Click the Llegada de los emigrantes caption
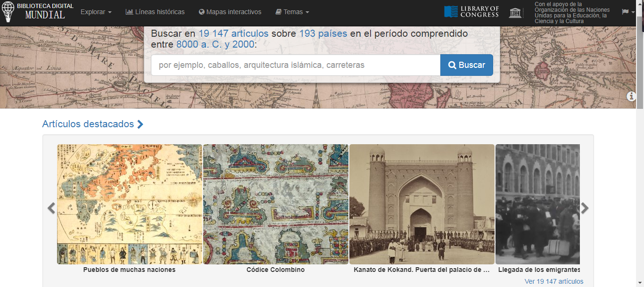The image size is (644, 287). point(539,270)
